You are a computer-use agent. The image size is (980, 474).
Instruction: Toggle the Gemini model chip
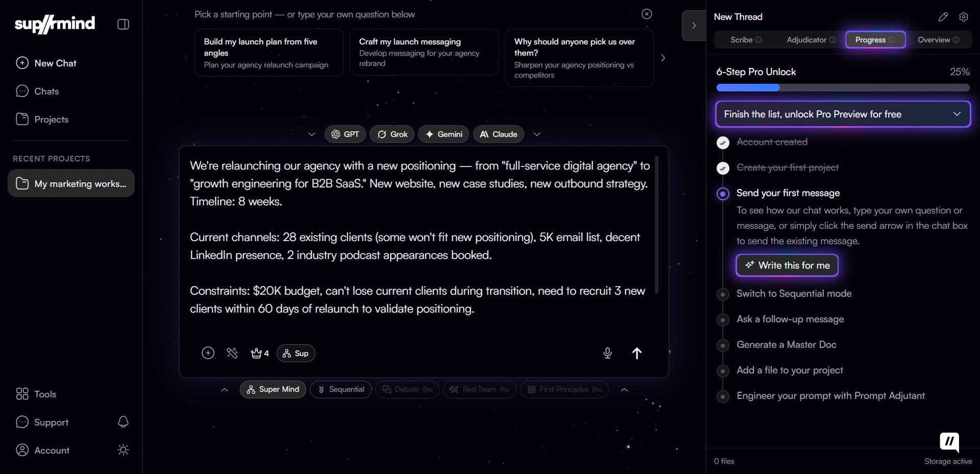[444, 134]
